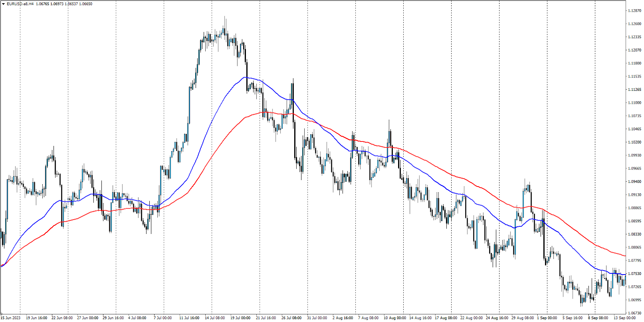The image size is (644, 322).
Task: Click the 1.10200 price level label
Action: [x=635, y=142]
